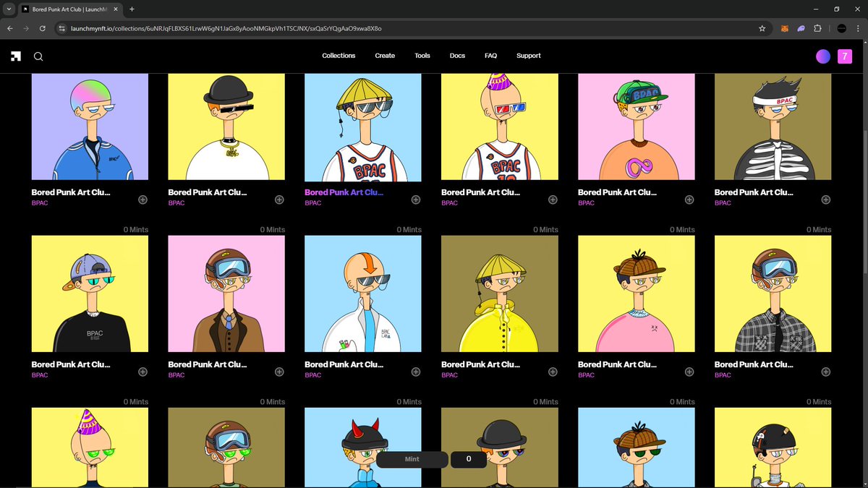868x488 pixels.
Task: Open BPAC link under yellow hoodie punk card
Action: [x=449, y=375]
